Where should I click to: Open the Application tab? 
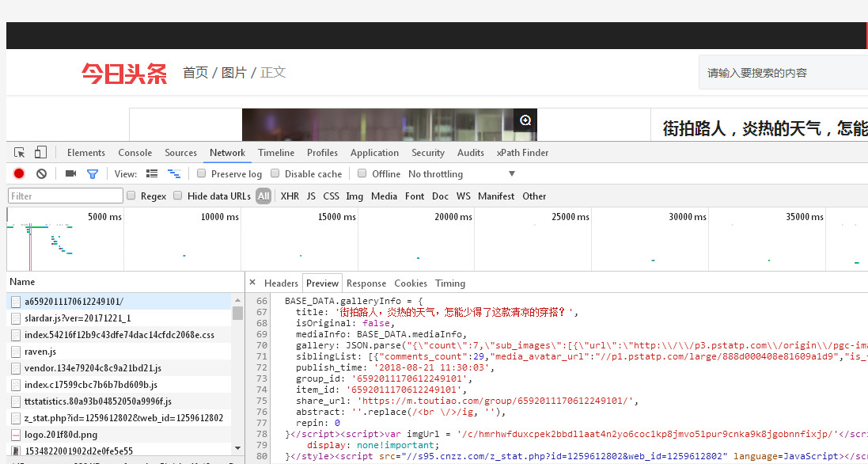pyautogui.click(x=374, y=153)
